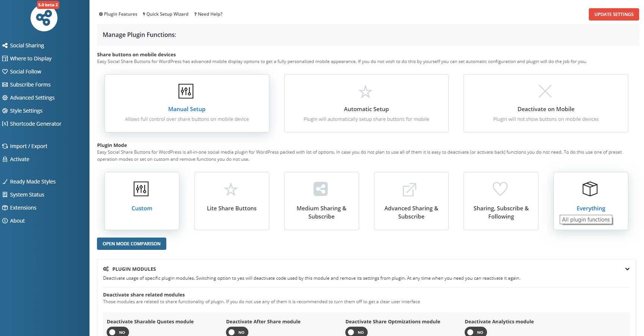Select the Lite Share Buttons mode card
The width and height of the screenshot is (644, 336).
click(231, 201)
